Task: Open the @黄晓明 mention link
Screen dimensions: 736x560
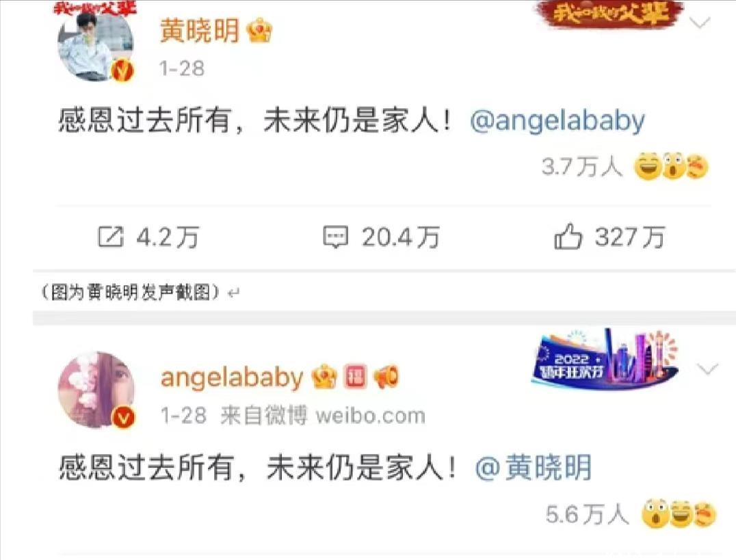Action: click(x=534, y=468)
